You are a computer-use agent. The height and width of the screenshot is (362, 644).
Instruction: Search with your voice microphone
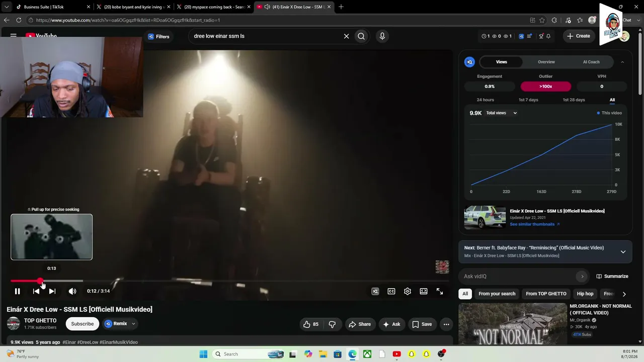382,36
